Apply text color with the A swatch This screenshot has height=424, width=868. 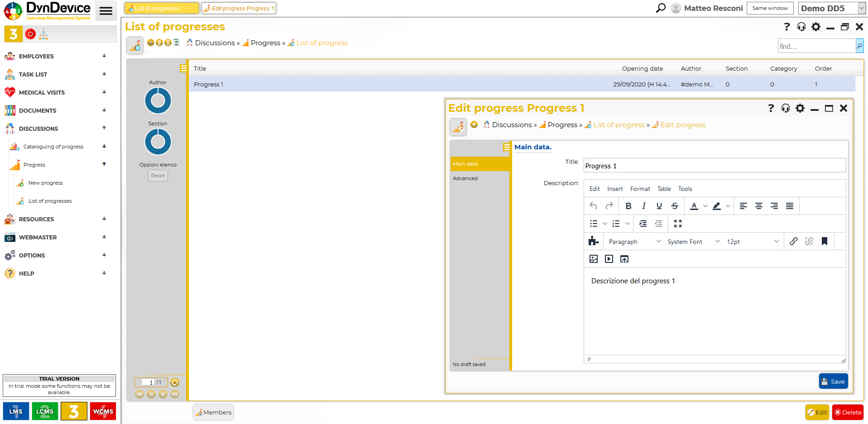click(x=694, y=206)
